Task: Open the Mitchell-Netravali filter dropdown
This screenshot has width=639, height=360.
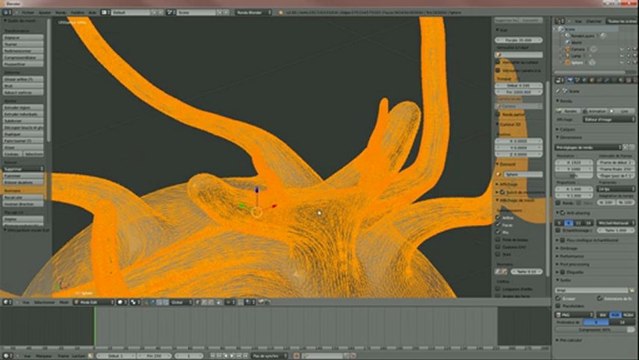Action: 615,223
